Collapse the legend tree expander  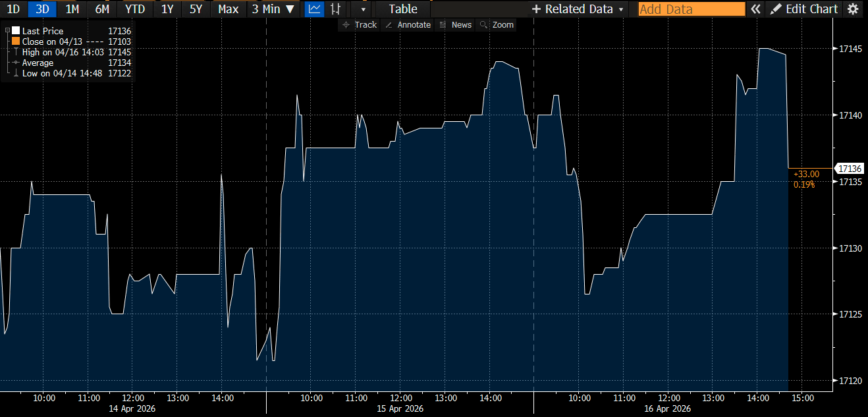point(7,31)
